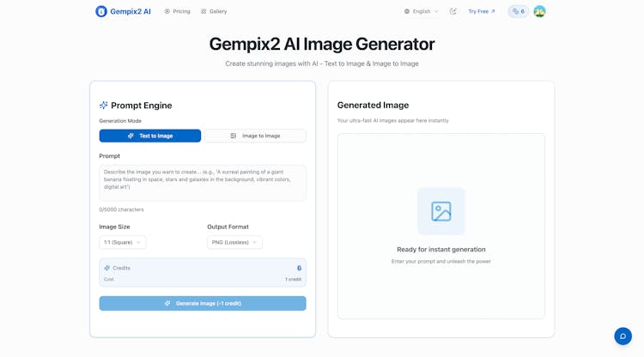The height and width of the screenshot is (357, 644).
Task: Click the globe language icon
Action: [407, 11]
